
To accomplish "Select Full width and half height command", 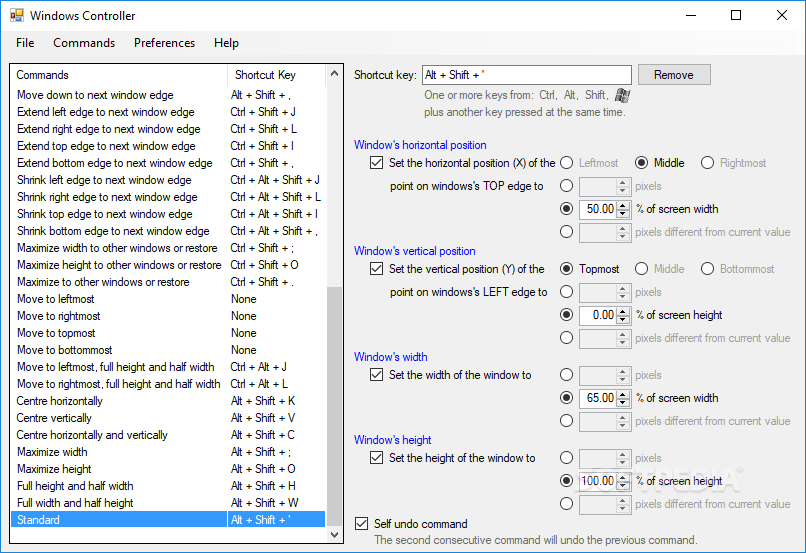I will (168, 502).
